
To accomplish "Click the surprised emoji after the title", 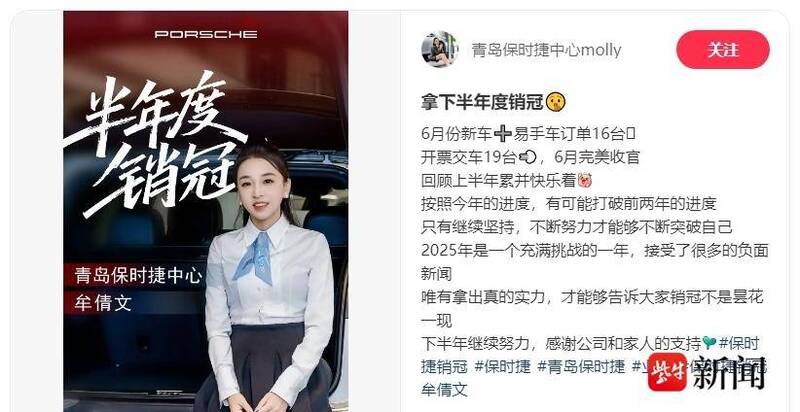I will 556,102.
